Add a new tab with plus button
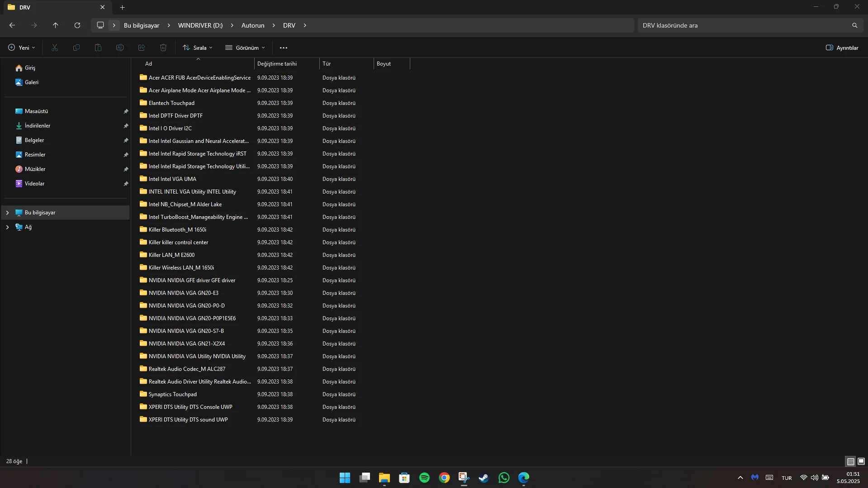 click(122, 7)
